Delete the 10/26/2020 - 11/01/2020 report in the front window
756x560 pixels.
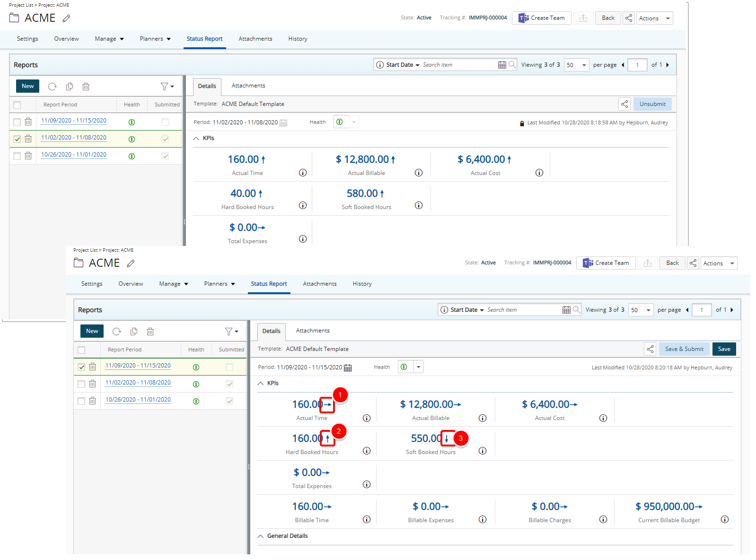(x=93, y=401)
